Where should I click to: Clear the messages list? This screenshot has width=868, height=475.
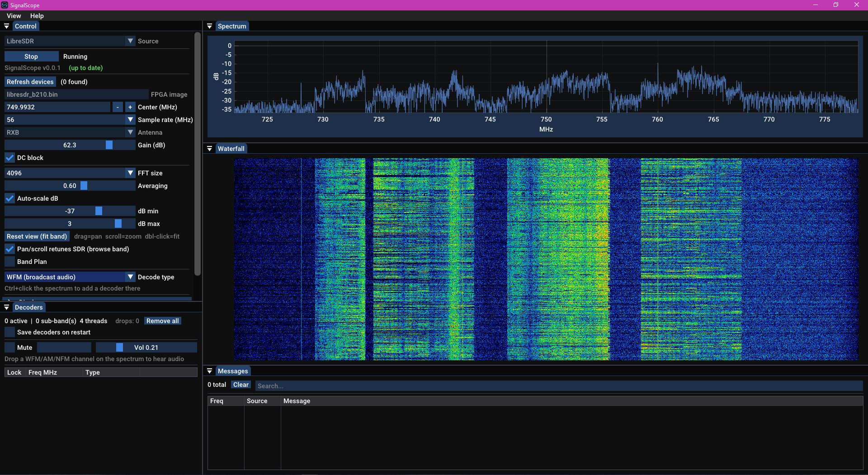[x=241, y=385]
